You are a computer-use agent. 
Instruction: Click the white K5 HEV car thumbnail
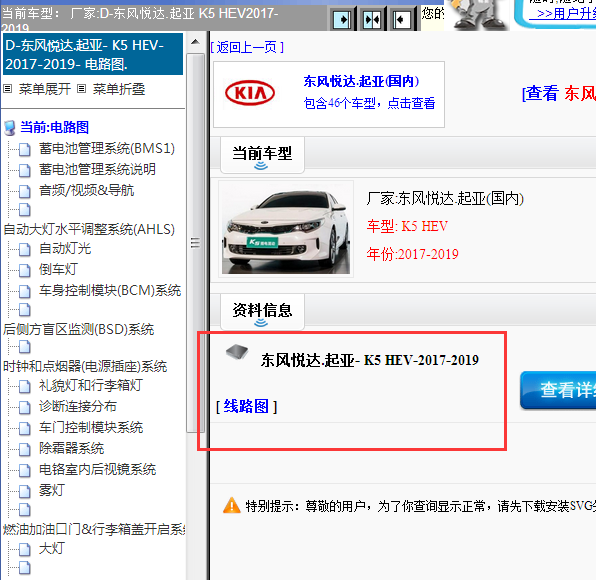click(x=286, y=229)
